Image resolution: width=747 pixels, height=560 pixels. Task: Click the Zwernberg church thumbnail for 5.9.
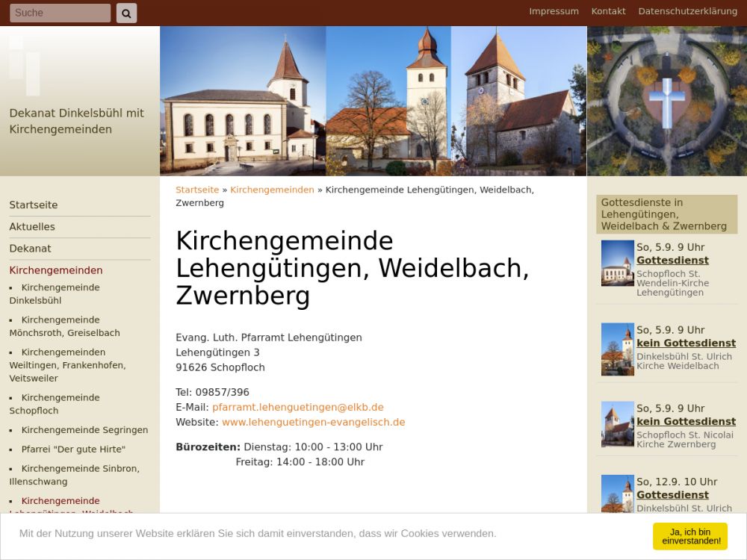pos(617,424)
